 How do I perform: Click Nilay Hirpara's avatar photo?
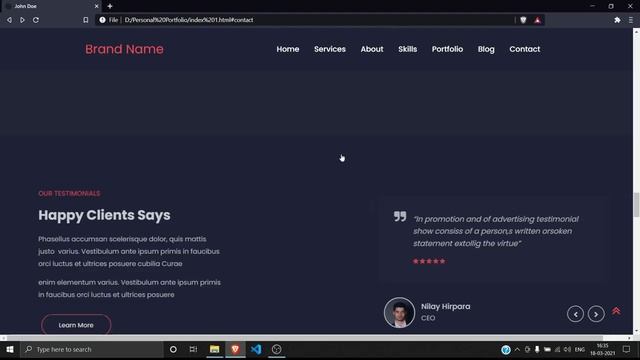pyautogui.click(x=399, y=312)
